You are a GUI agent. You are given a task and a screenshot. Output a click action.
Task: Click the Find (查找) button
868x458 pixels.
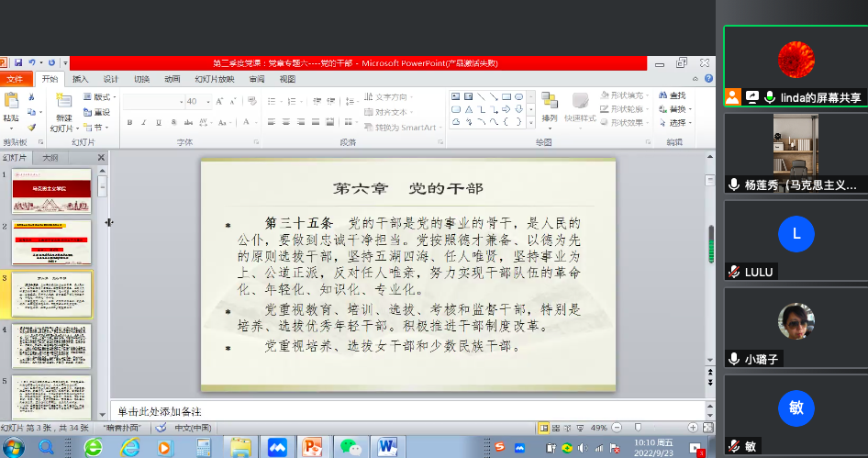[673, 95]
